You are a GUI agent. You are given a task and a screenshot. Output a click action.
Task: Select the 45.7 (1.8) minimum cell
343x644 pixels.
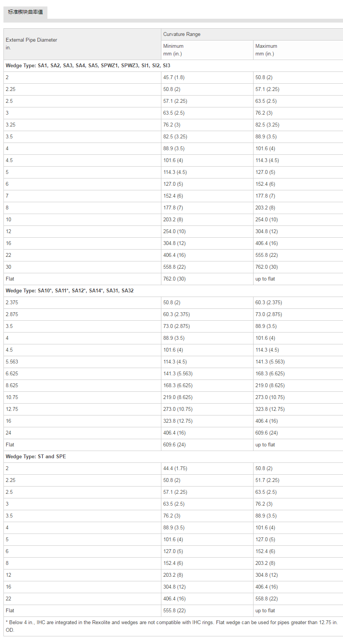tap(174, 77)
